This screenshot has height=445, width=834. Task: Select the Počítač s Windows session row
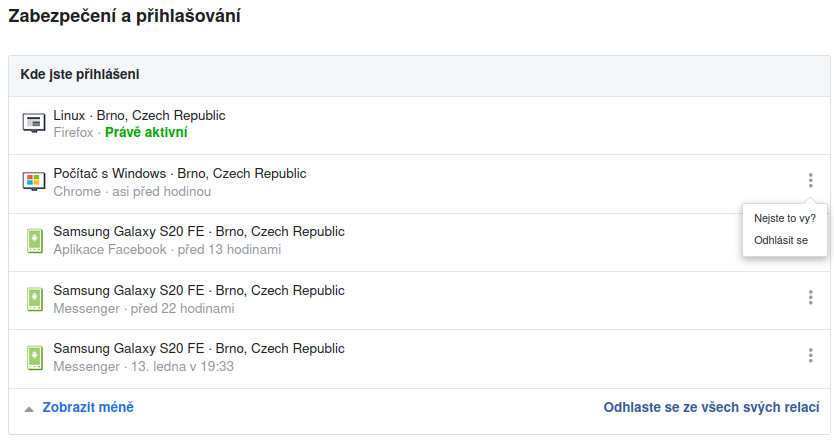pos(419,184)
